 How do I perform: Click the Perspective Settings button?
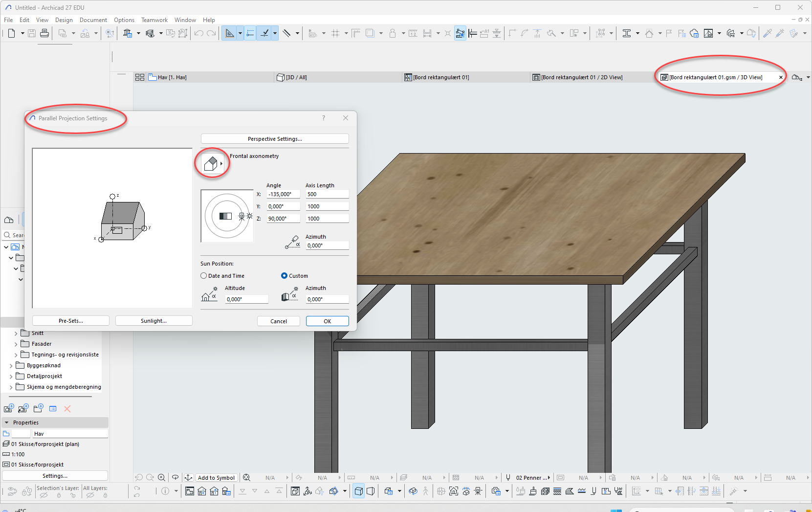click(275, 139)
